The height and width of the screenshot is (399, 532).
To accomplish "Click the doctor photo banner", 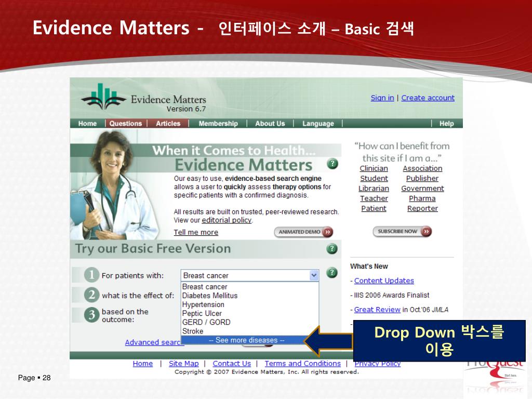I will 114,185.
